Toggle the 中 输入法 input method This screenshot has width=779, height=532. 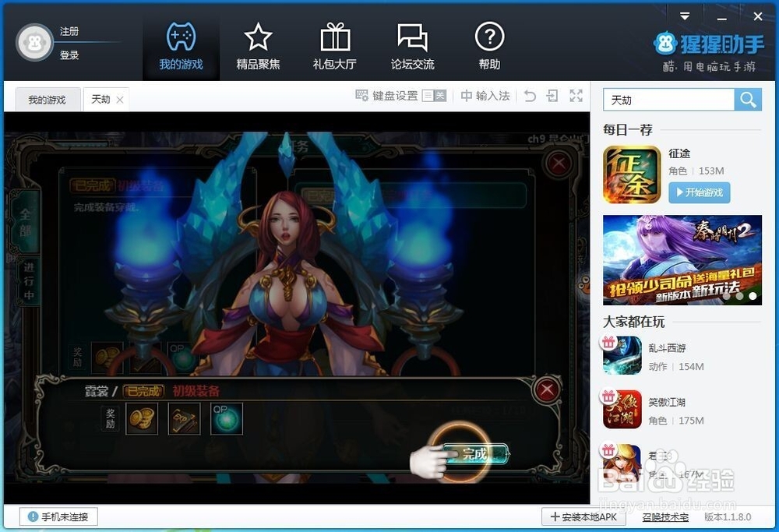(485, 95)
